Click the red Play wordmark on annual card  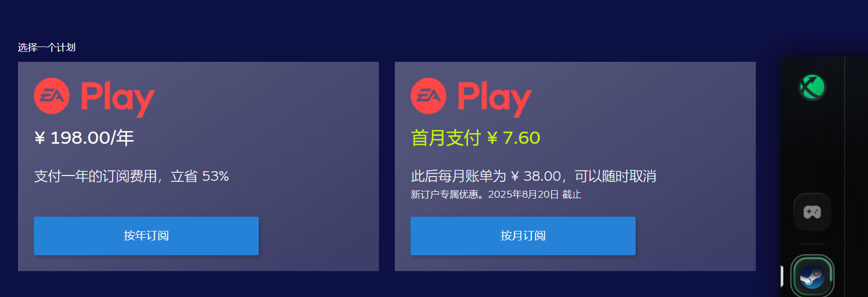[117, 99]
